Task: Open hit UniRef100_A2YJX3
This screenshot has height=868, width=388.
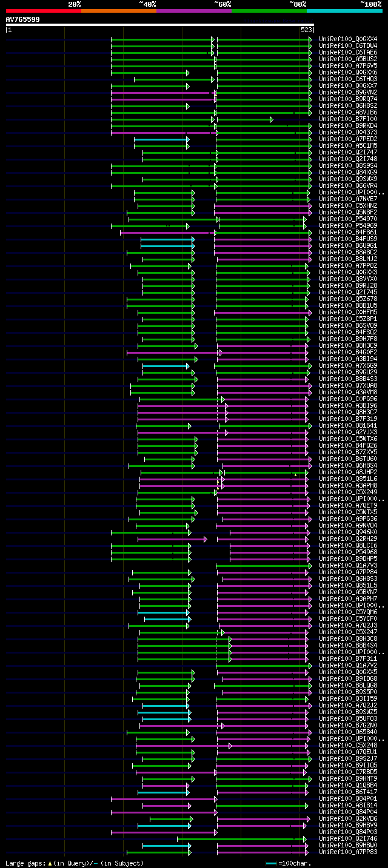Action: [348, 432]
